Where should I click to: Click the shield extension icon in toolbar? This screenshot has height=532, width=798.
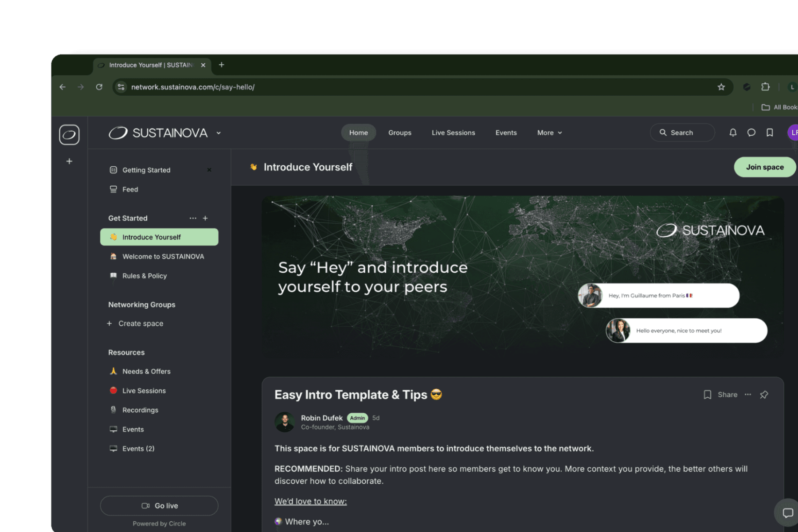(x=747, y=87)
